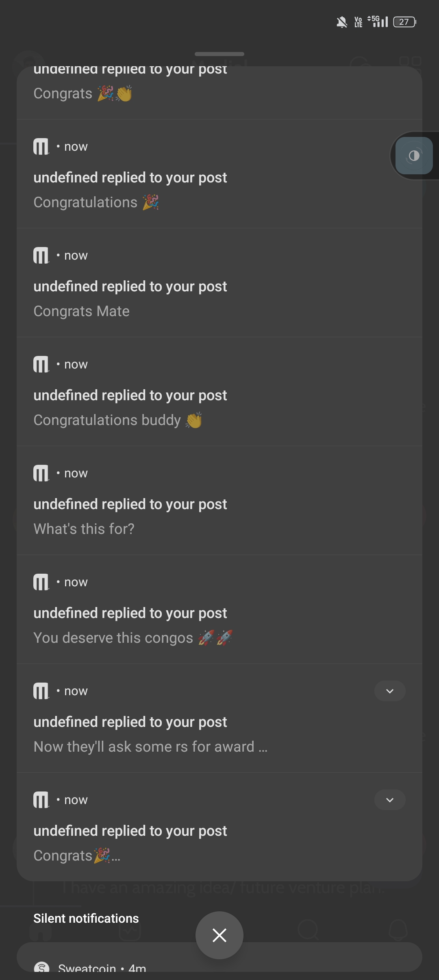Image resolution: width=439 pixels, height=980 pixels.
Task: Expand the last 'Congrats' notification chevron
Action: click(x=390, y=800)
